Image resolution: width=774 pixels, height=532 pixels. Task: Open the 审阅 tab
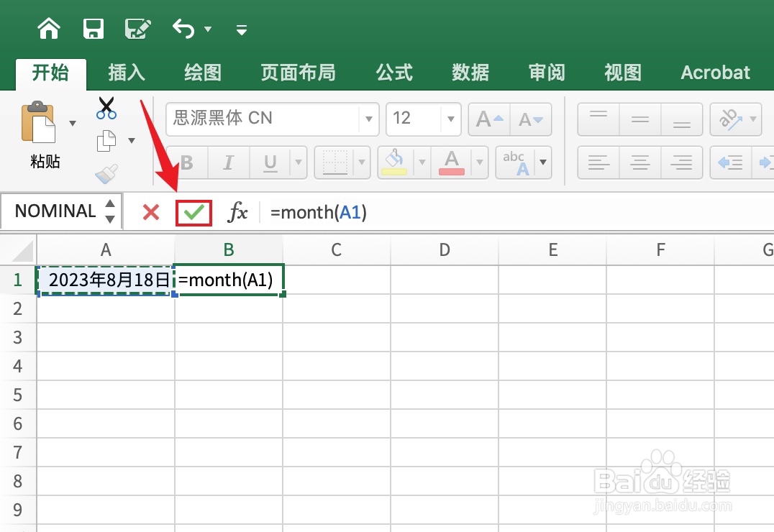(x=547, y=73)
